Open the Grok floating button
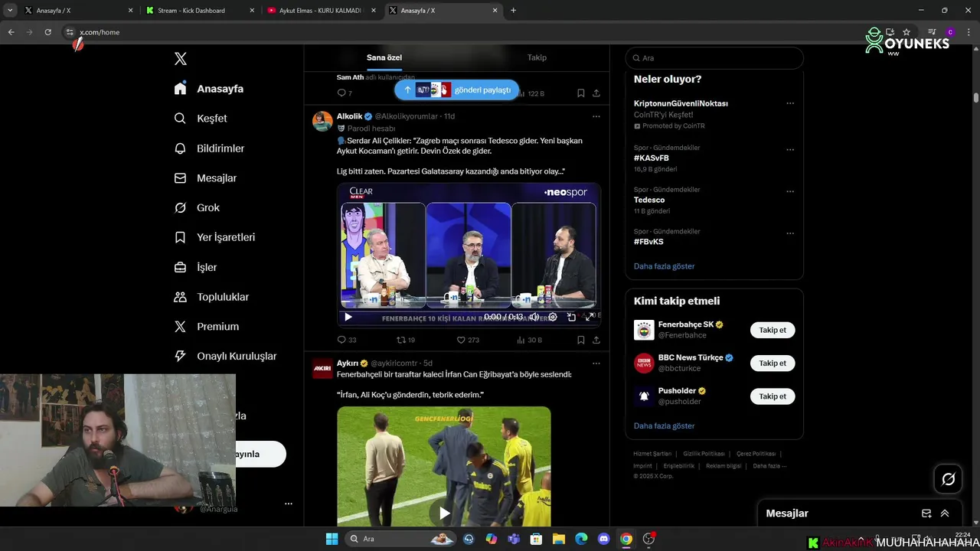This screenshot has width=980, height=551. click(949, 479)
